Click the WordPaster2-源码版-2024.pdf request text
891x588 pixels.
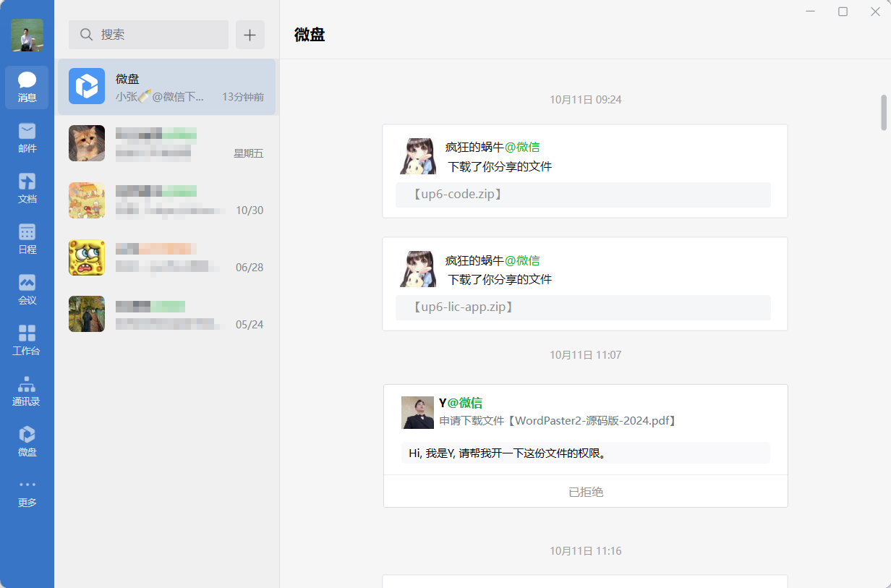(x=558, y=420)
